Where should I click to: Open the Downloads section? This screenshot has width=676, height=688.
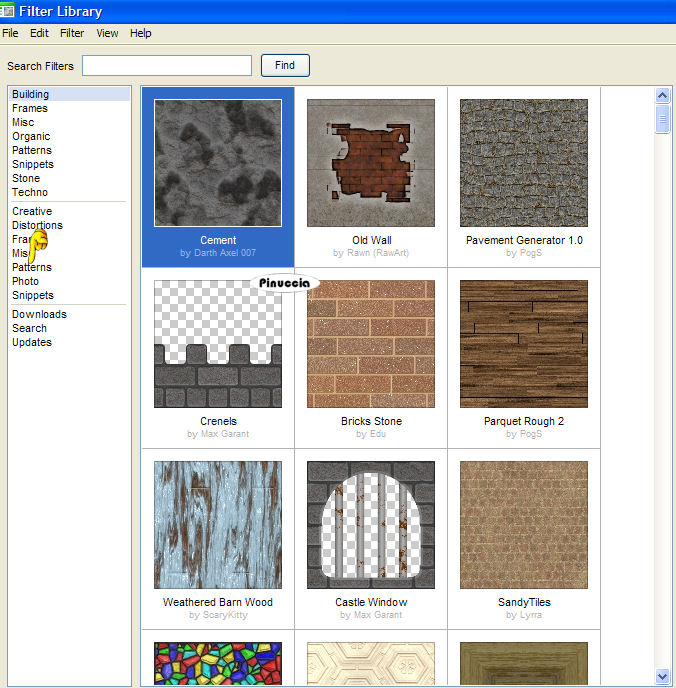[x=39, y=314]
